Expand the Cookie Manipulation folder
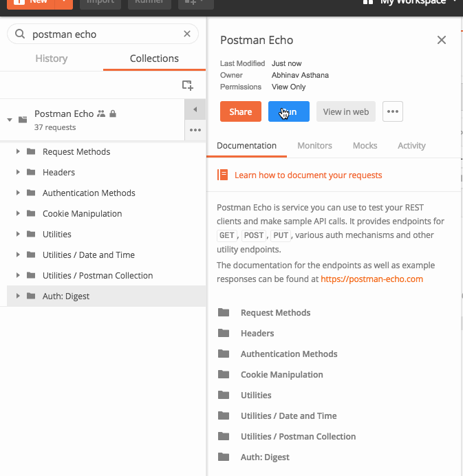The height and width of the screenshot is (476, 463). pos(18,213)
